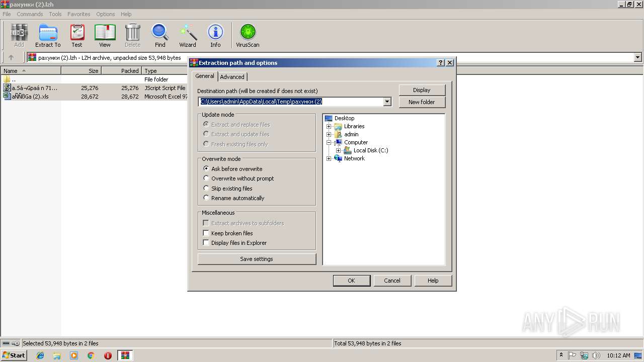The height and width of the screenshot is (362, 644).
Task: Click dialog help question mark button
Action: [441, 63]
